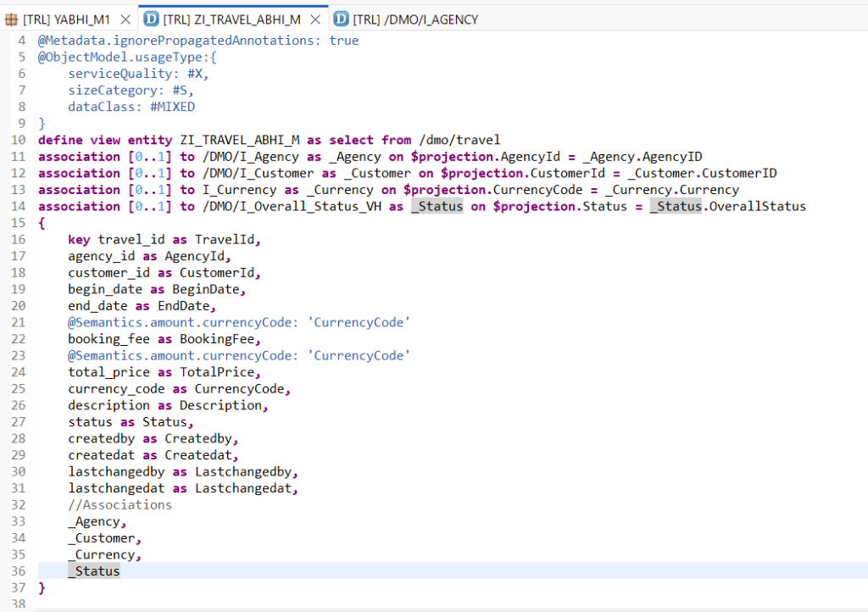Select the [TRL] ZI_TRAVEL_ABHI_M tab
Screen dimensions: 868x612
(231, 19)
